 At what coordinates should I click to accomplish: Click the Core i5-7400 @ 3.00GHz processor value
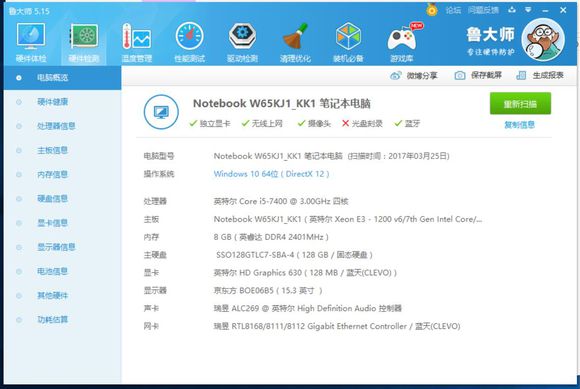281,202
